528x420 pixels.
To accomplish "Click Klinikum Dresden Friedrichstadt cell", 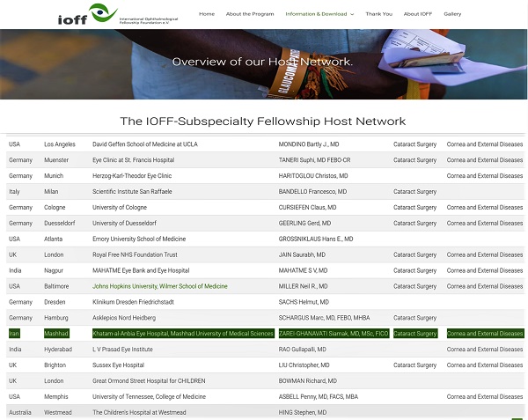I will pos(133,302).
